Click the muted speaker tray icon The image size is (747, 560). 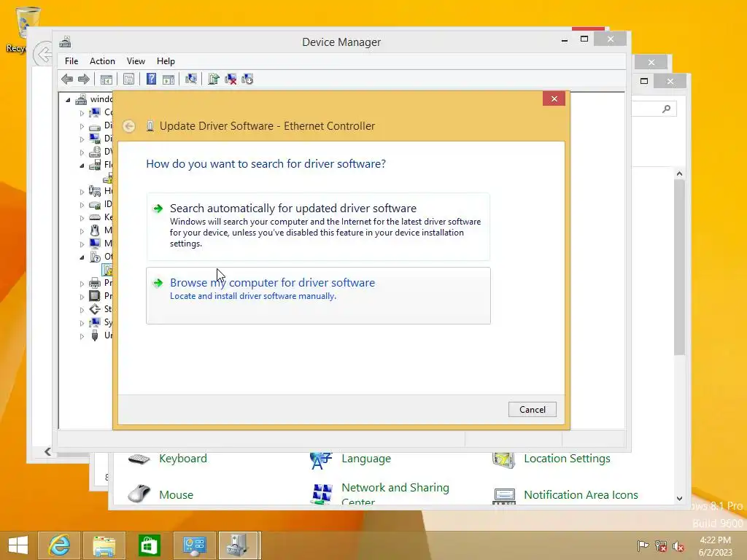[678, 546]
